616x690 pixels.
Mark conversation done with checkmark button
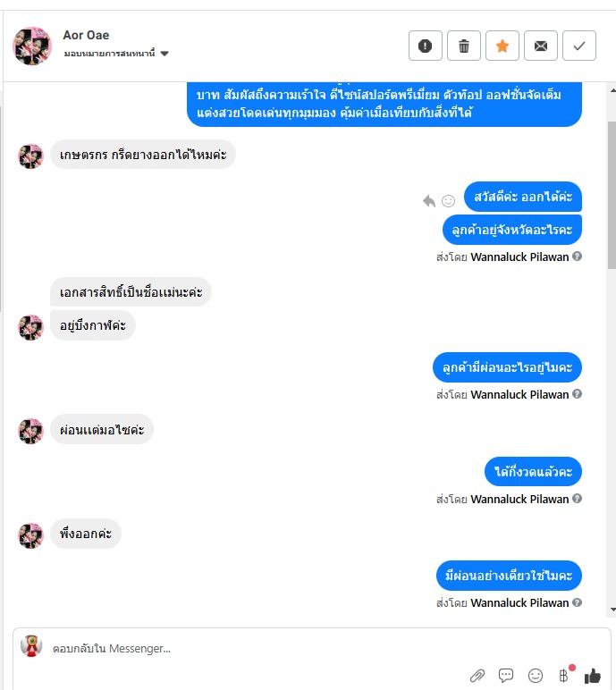[579, 46]
